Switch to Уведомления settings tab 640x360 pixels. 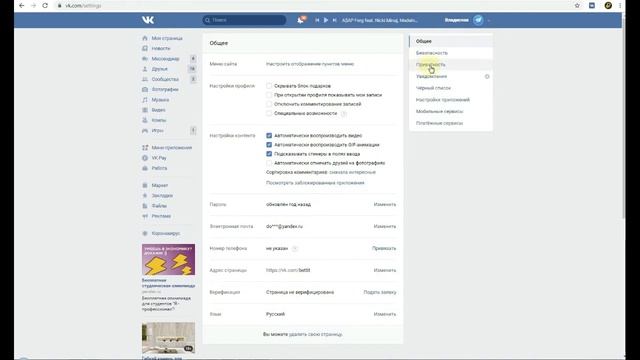tap(451, 76)
